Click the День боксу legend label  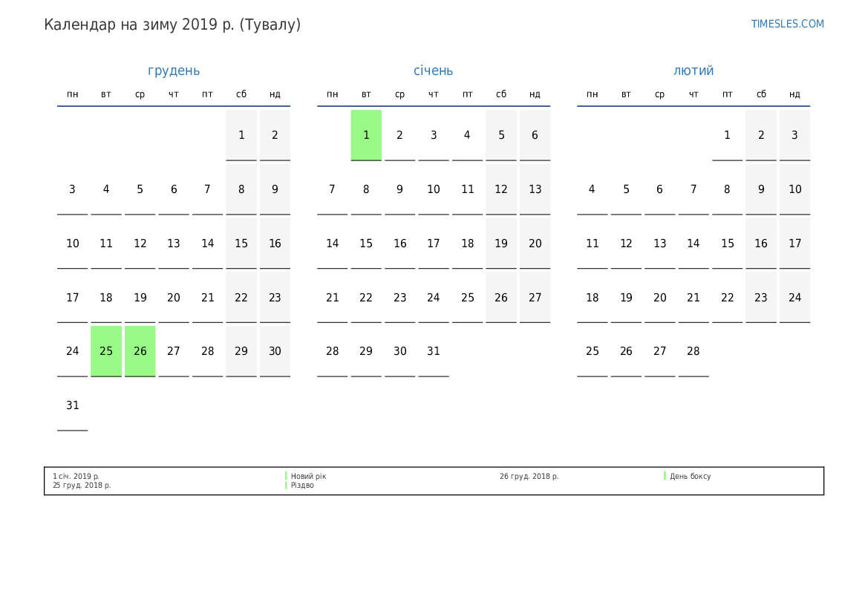[690, 476]
